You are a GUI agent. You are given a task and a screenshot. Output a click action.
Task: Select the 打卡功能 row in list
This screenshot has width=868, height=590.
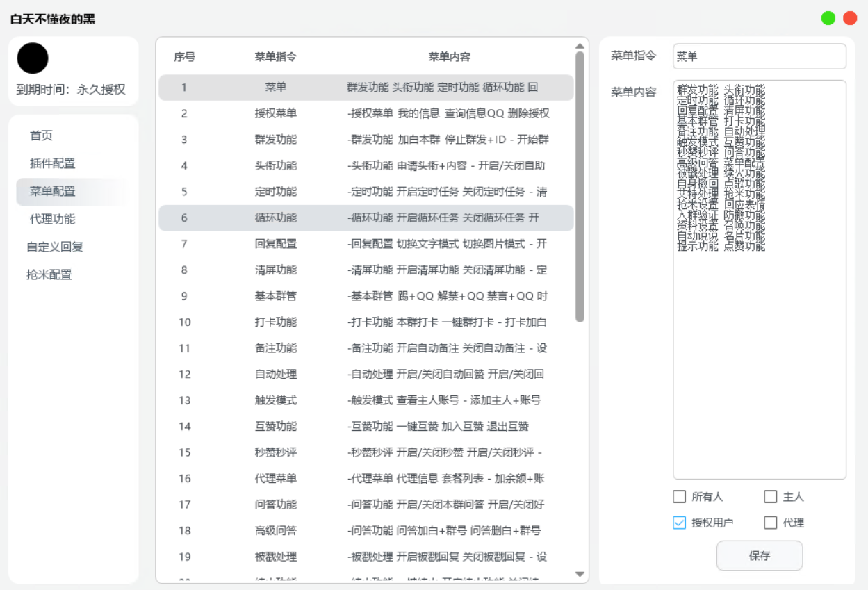(x=366, y=322)
